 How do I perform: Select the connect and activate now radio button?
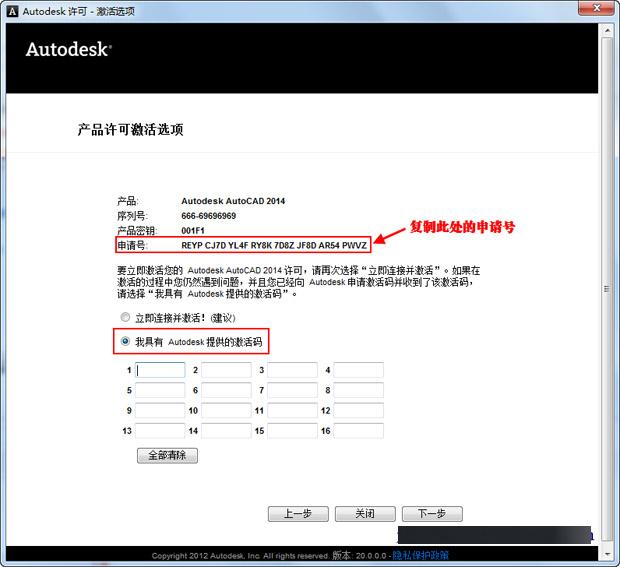click(125, 317)
